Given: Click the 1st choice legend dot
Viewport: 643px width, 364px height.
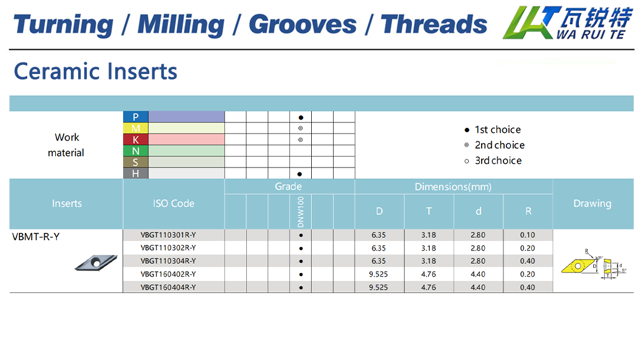Looking at the screenshot, I should (466, 130).
